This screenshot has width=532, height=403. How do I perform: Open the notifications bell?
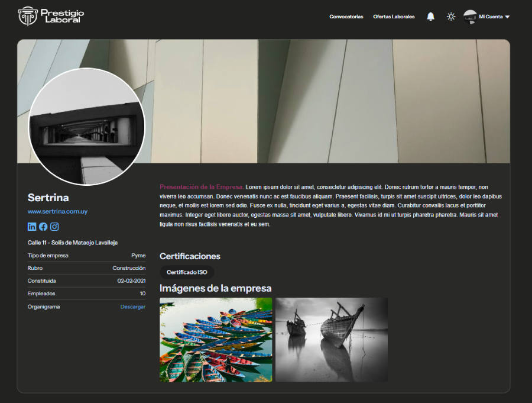430,17
